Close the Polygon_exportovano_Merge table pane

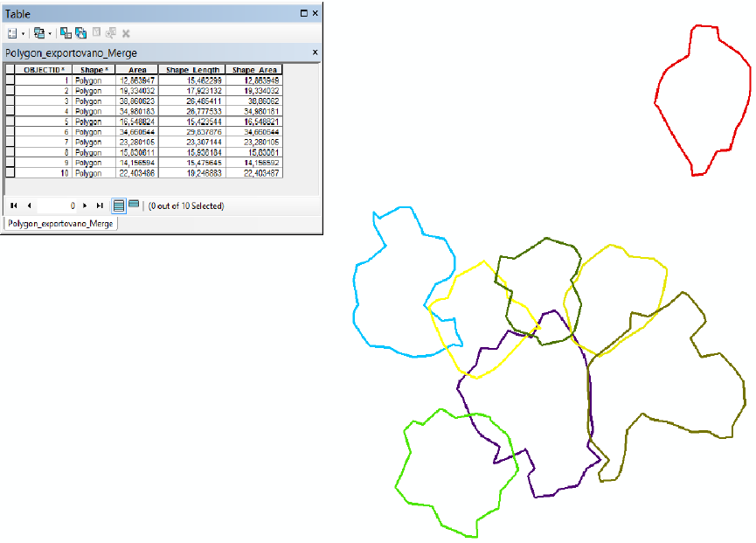click(316, 52)
